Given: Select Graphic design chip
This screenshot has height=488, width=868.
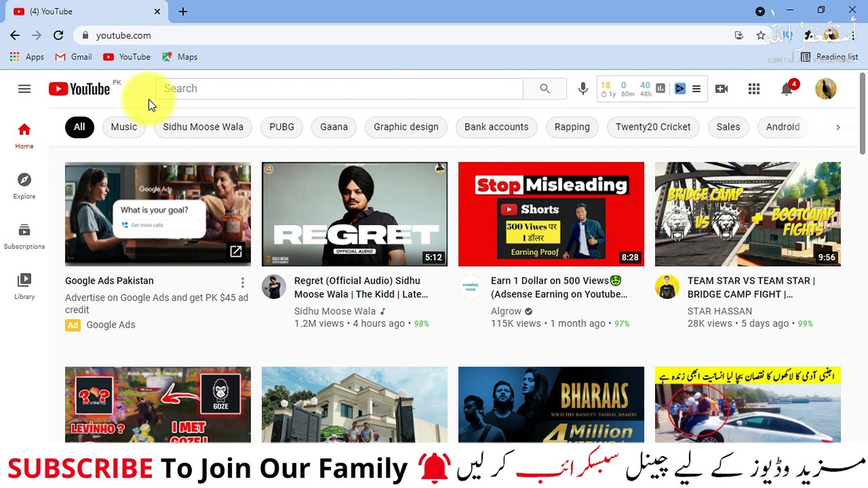Looking at the screenshot, I should [406, 127].
